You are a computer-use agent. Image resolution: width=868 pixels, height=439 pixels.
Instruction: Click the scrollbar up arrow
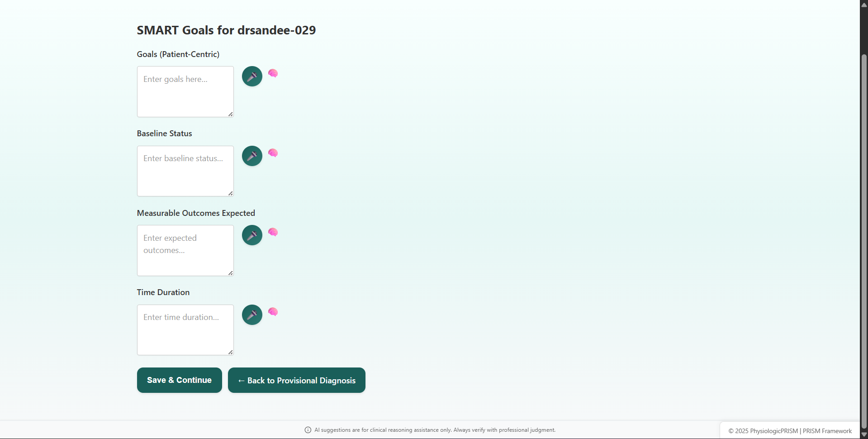[x=863, y=4]
